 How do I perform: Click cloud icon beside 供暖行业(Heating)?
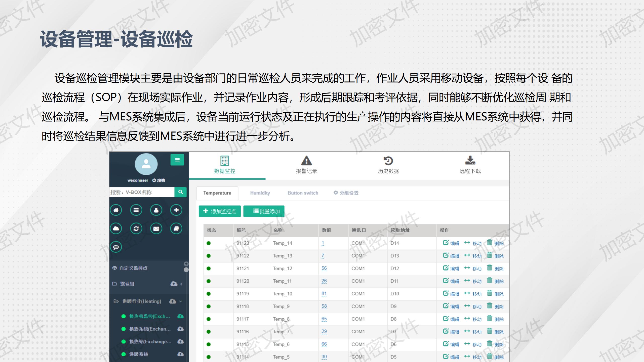coord(173,301)
